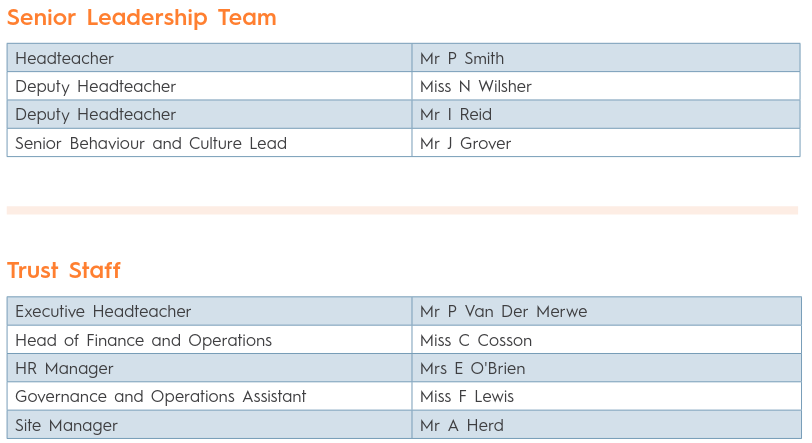The image size is (812, 443).
Task: Select the Miss N Wilsher cell
Action: tap(476, 86)
